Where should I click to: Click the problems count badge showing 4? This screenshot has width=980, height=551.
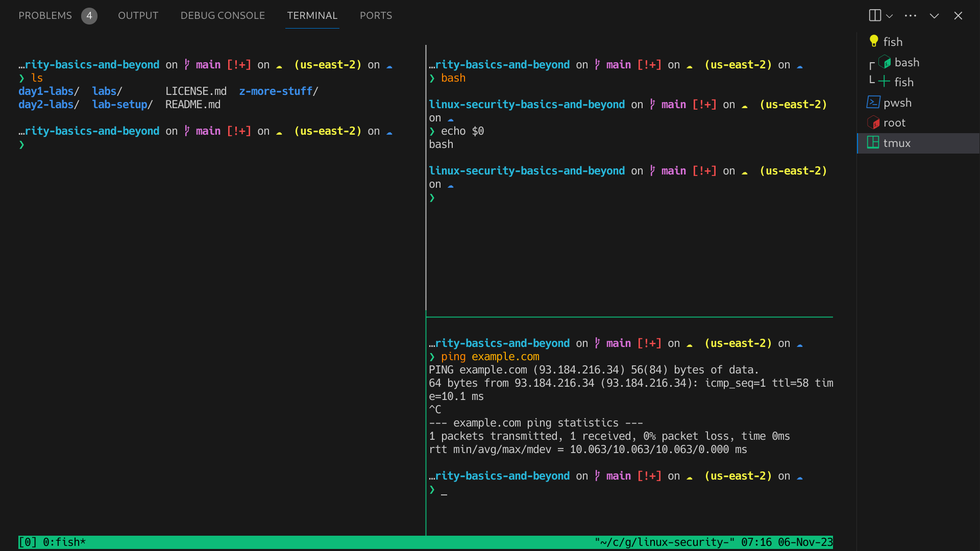tap(89, 16)
